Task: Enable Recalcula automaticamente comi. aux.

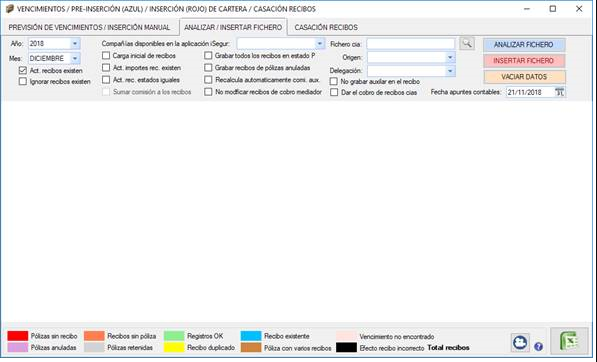Action: (208, 80)
